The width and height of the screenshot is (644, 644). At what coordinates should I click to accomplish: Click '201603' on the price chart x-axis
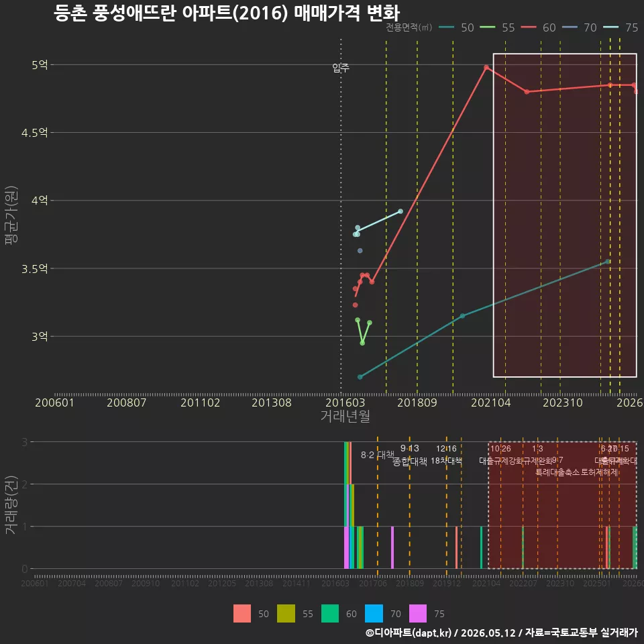345,402
